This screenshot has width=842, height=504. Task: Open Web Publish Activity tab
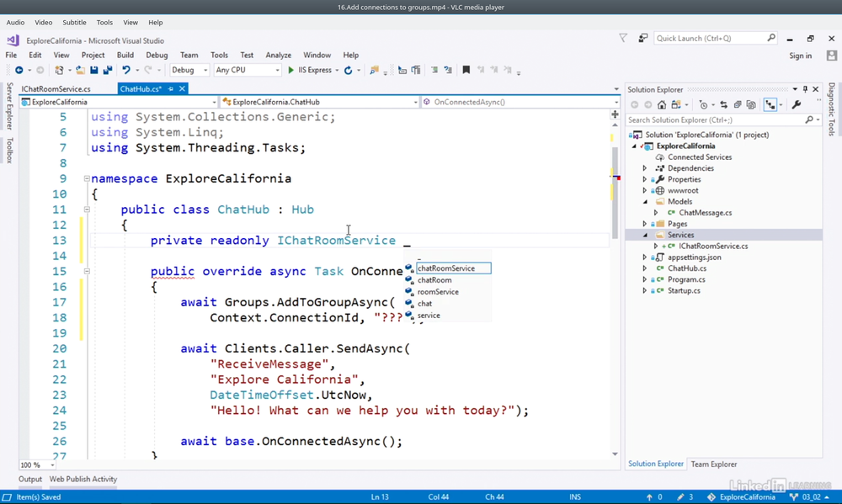[83, 480]
